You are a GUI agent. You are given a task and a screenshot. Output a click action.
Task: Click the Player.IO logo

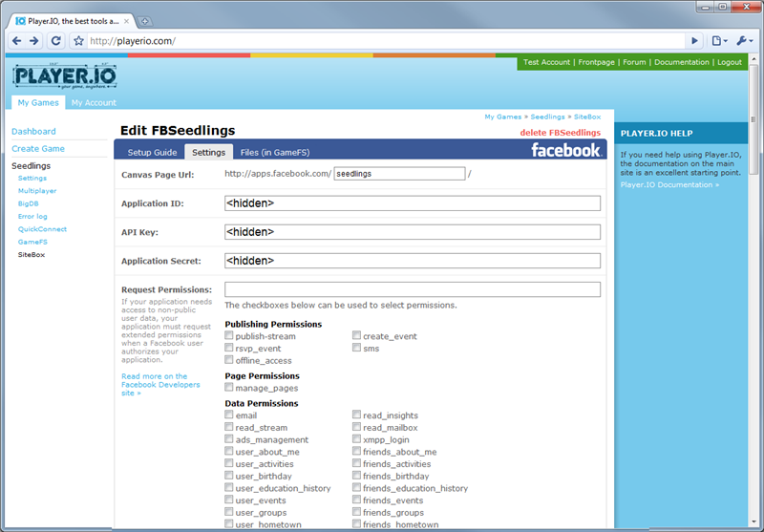(65, 76)
